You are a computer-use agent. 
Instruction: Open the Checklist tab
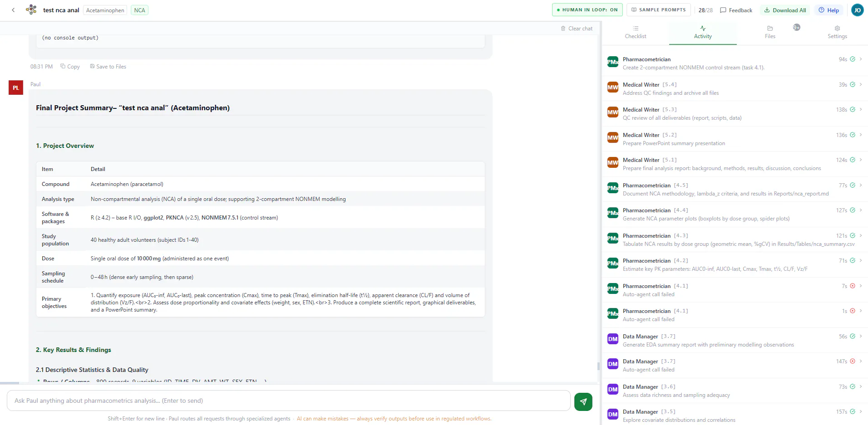(x=636, y=33)
